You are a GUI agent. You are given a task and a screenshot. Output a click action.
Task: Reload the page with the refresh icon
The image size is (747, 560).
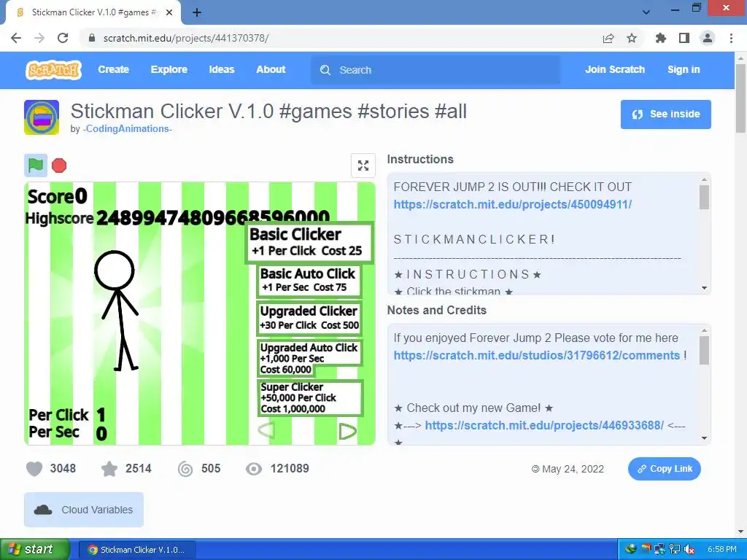(63, 38)
